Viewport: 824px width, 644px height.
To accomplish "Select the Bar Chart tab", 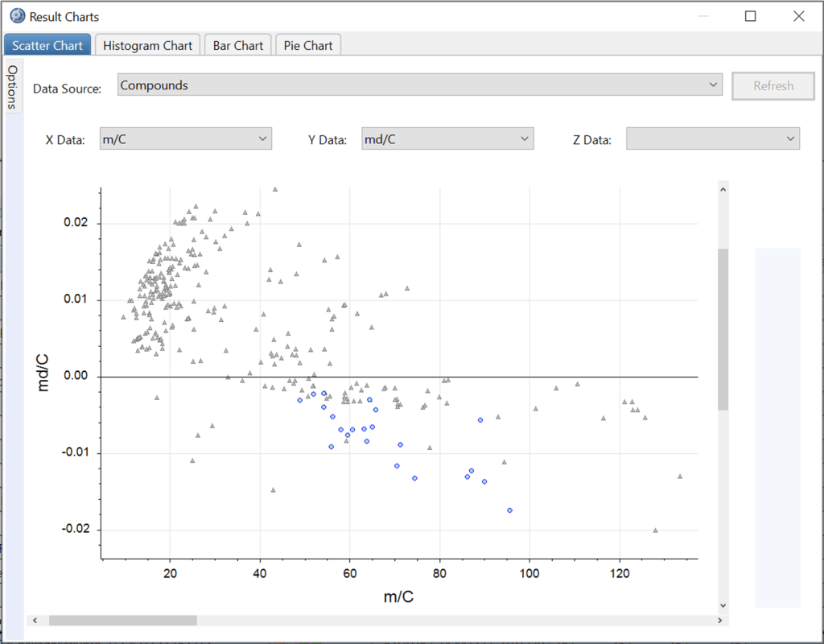I will click(x=237, y=45).
